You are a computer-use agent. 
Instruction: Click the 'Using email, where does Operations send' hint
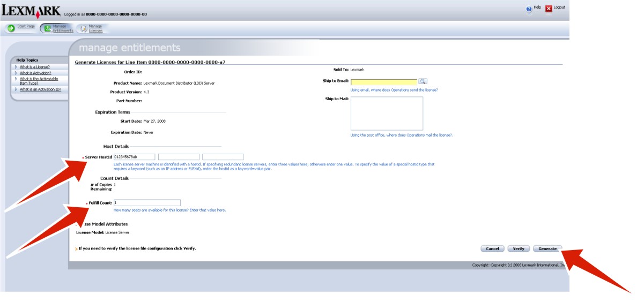(394, 90)
